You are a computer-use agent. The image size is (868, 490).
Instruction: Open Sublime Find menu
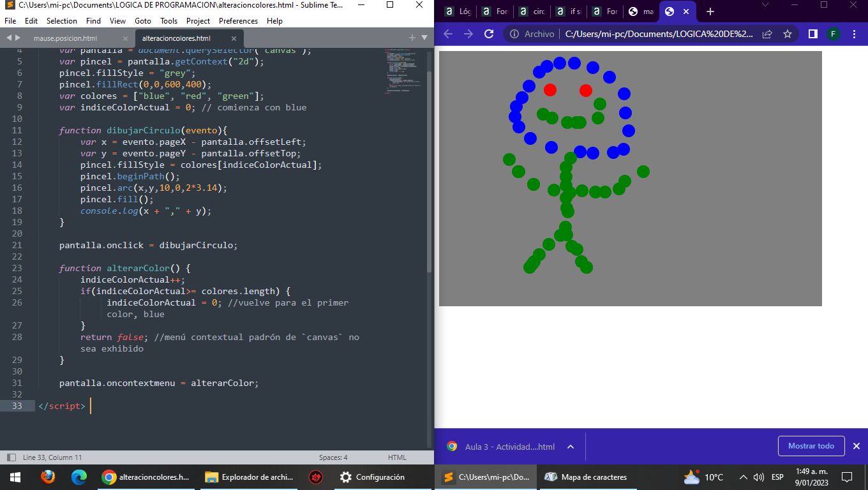(93, 21)
